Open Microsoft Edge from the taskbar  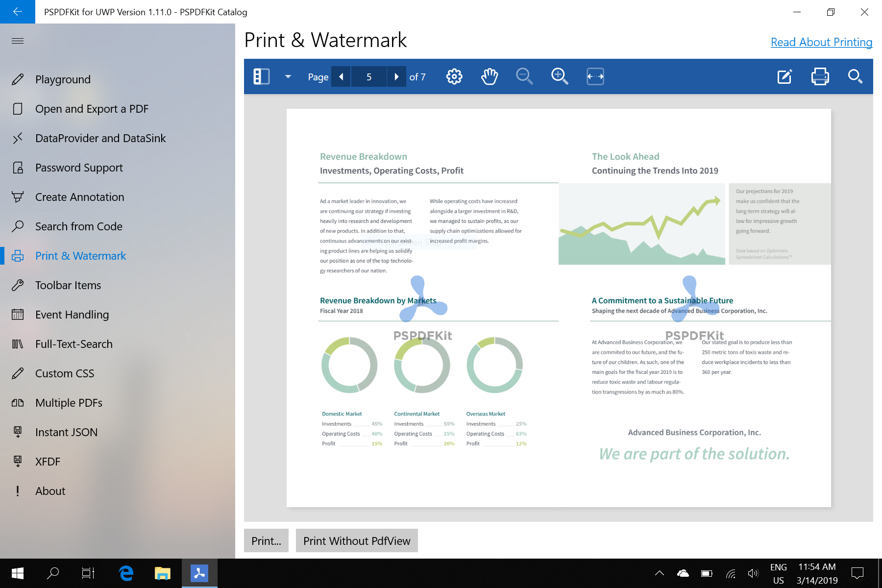pos(126,573)
